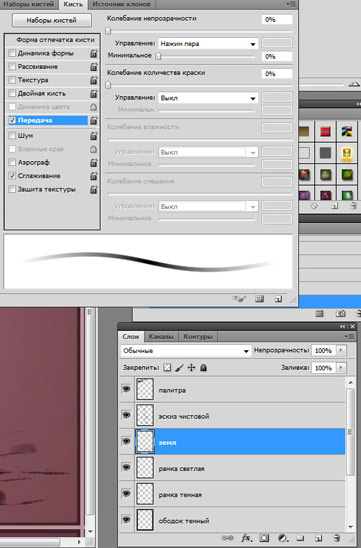
Task: Add a layer style with fx icon
Action: coord(246,538)
